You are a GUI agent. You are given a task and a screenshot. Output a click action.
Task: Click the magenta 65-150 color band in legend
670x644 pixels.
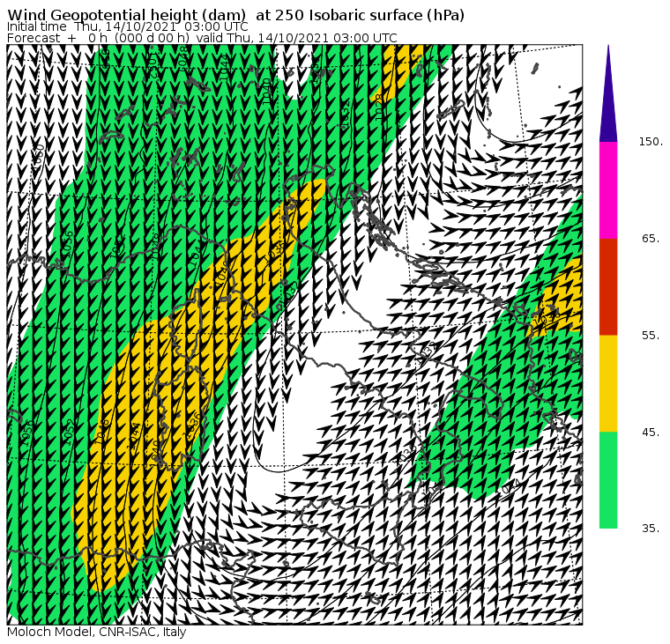608,190
